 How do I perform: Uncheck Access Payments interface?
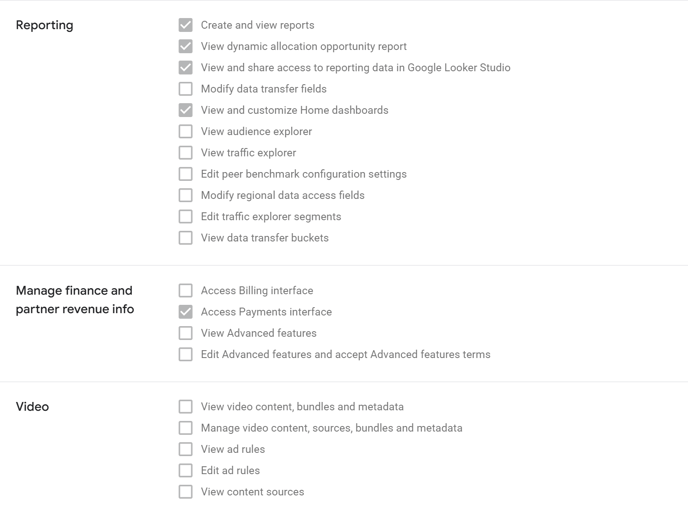[x=186, y=312]
